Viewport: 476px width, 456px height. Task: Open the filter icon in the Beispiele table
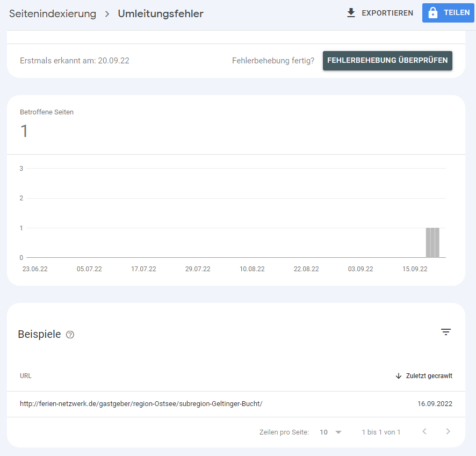coord(445,332)
